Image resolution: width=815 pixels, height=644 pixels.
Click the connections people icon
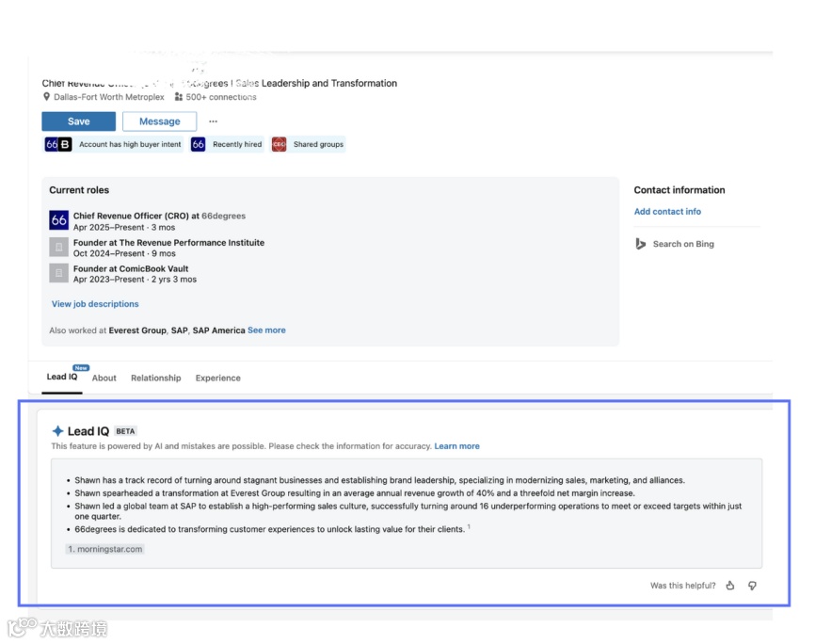pos(178,97)
